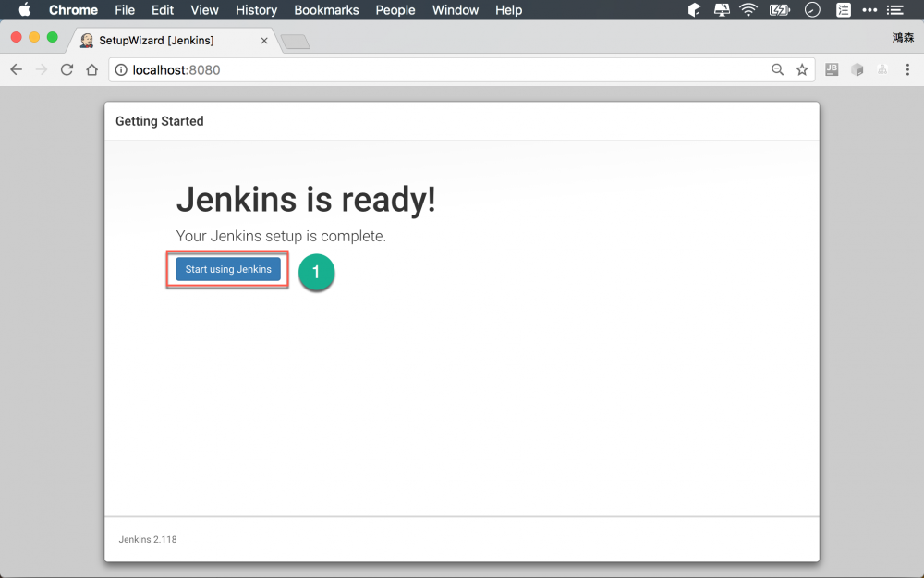924x578 pixels.
Task: Click the Jenkins is ready! heading
Action: [306, 200]
